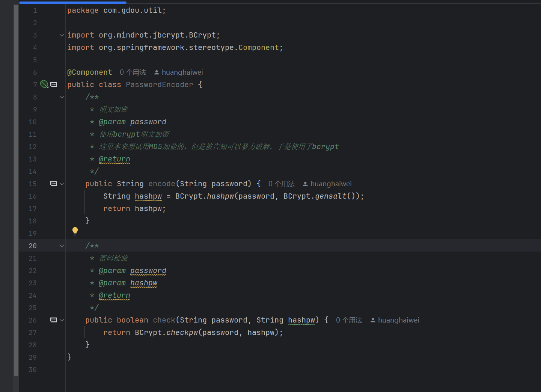Click the @Component annotation
This screenshot has width=541, height=392.
click(x=90, y=72)
